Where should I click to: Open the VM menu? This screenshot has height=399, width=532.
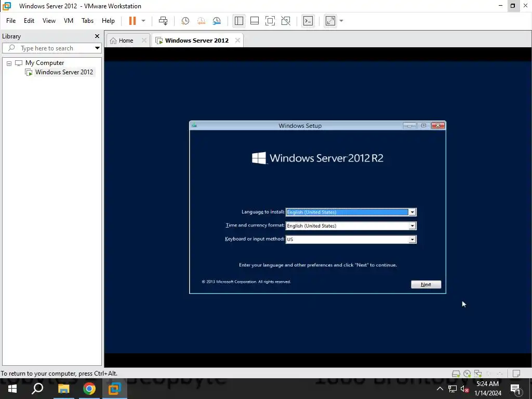[69, 21]
